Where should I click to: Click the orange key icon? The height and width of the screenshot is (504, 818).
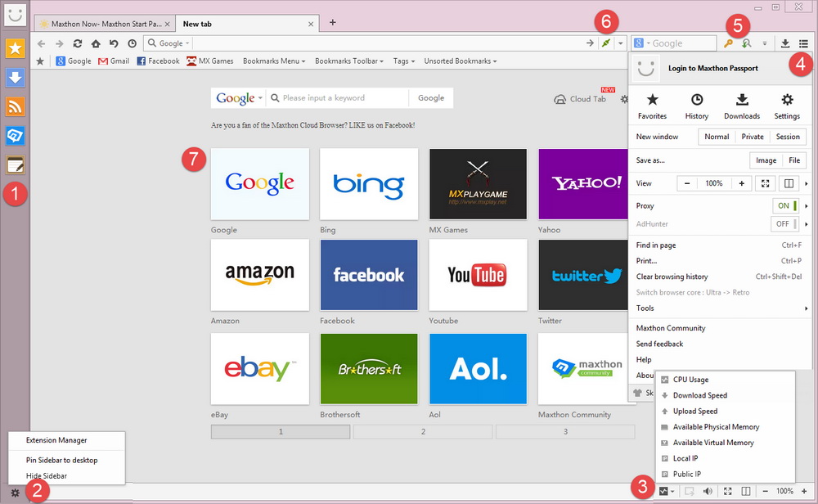[x=728, y=43]
